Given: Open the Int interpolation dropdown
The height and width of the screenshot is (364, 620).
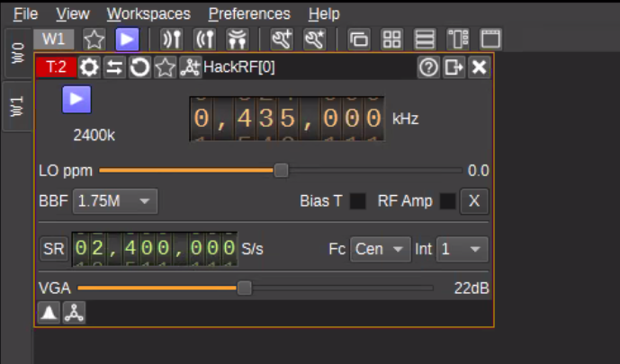Looking at the screenshot, I should pos(463,249).
